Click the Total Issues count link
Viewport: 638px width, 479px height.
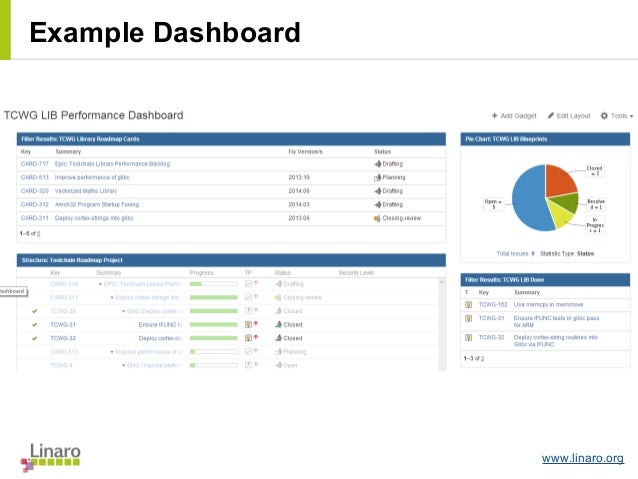tap(533, 254)
